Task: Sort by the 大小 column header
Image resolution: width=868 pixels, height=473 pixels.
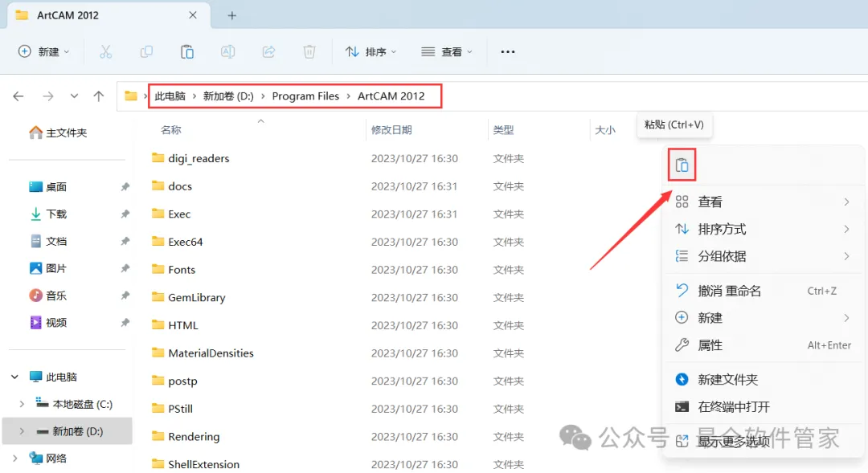Action: point(604,130)
